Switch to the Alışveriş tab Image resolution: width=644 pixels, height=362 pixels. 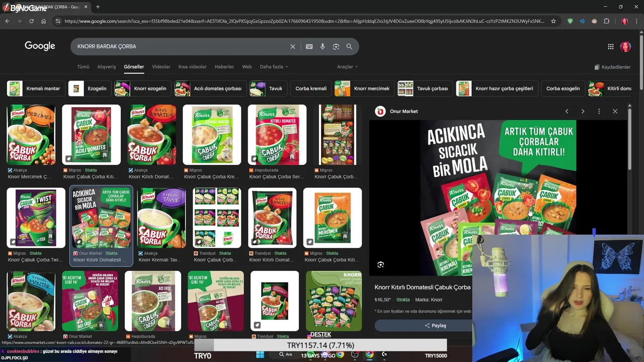click(106, 67)
